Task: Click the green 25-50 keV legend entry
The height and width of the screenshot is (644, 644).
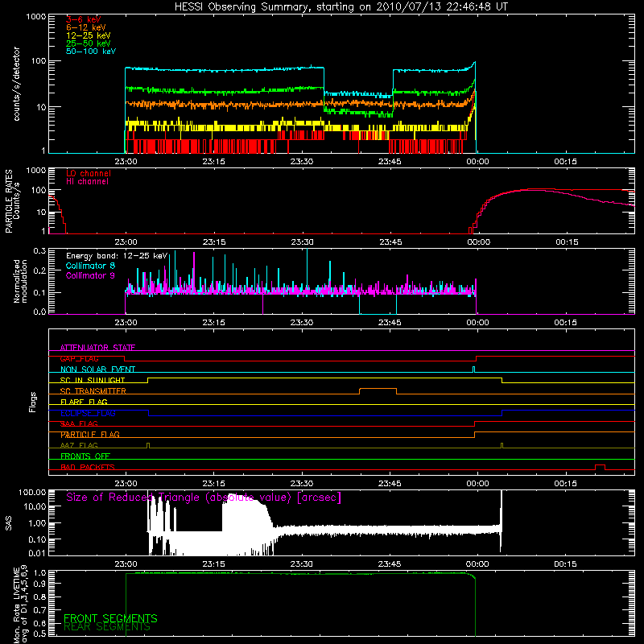Action: pos(89,43)
